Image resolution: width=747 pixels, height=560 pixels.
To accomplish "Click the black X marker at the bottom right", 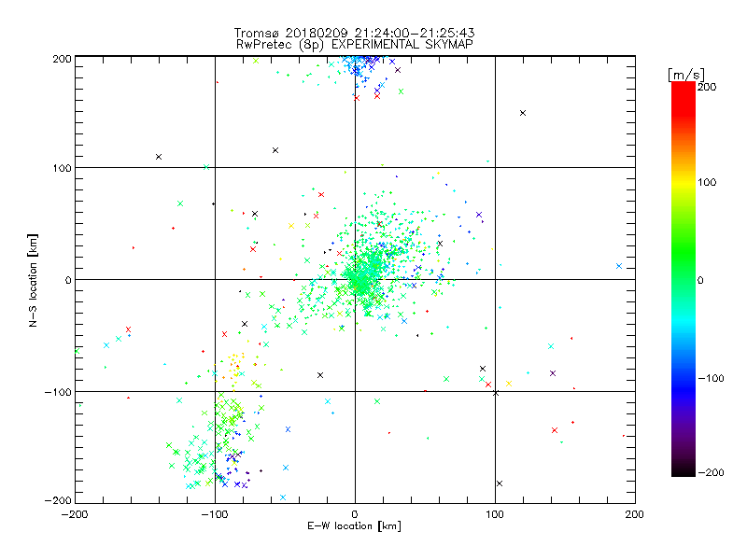I will coord(500,483).
